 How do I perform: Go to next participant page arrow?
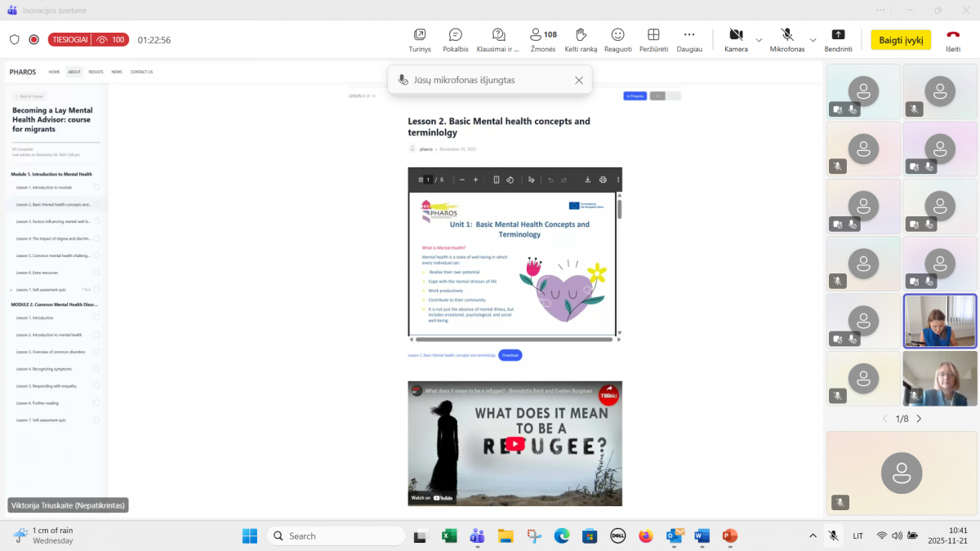[x=919, y=419]
